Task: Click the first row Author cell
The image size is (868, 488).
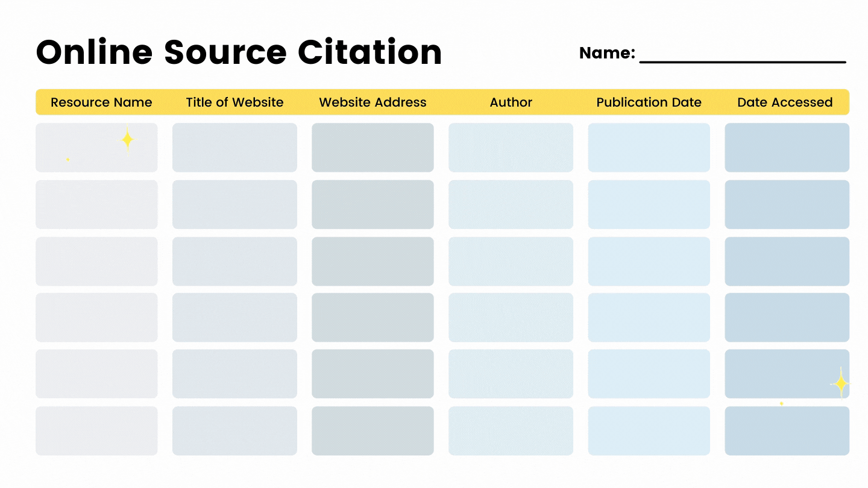Action: click(511, 148)
